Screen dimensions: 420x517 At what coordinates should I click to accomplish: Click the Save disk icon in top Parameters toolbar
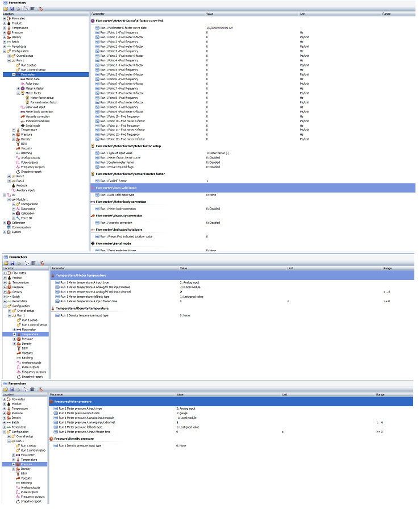tap(12, 9)
